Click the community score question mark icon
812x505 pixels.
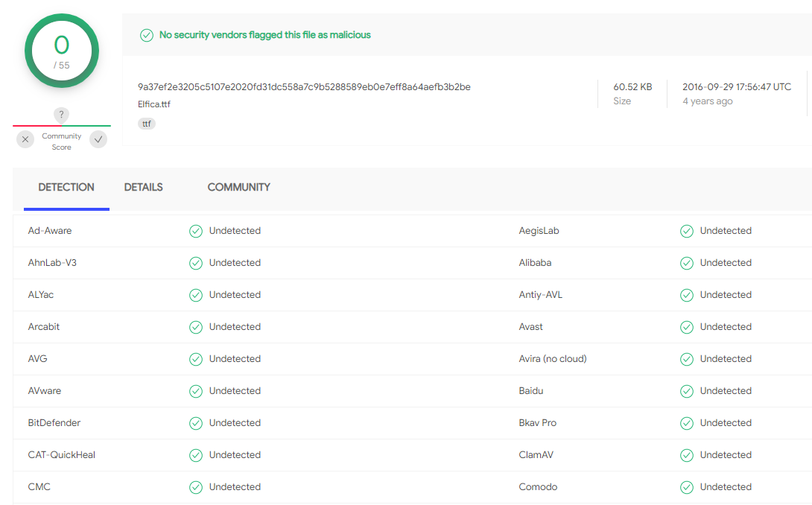pyautogui.click(x=62, y=115)
